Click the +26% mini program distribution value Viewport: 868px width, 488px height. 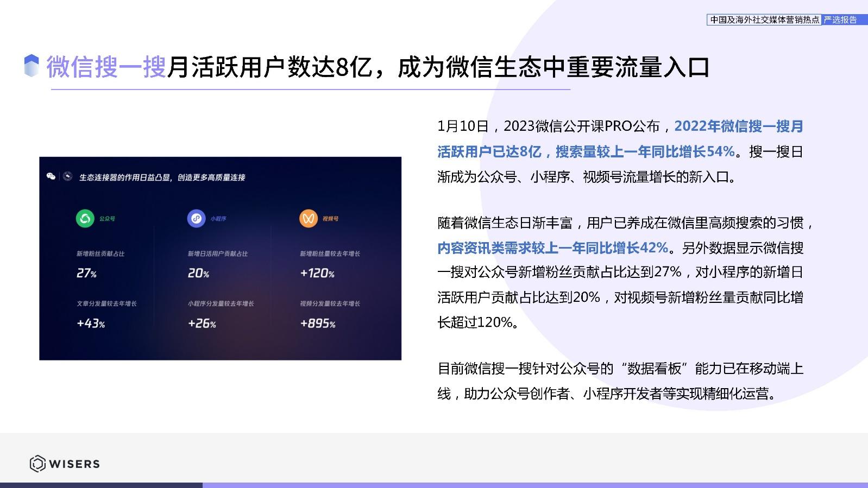coord(202,324)
